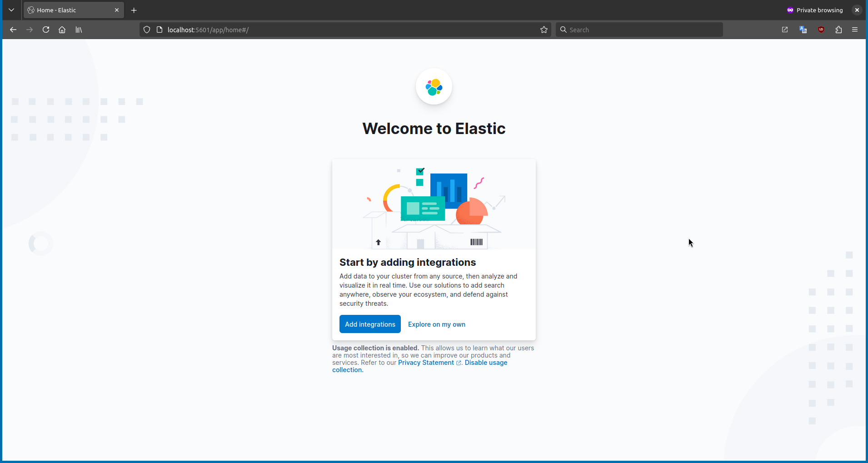868x463 pixels.
Task: Click the open-in-new-window toolbar icon
Action: click(x=785, y=30)
